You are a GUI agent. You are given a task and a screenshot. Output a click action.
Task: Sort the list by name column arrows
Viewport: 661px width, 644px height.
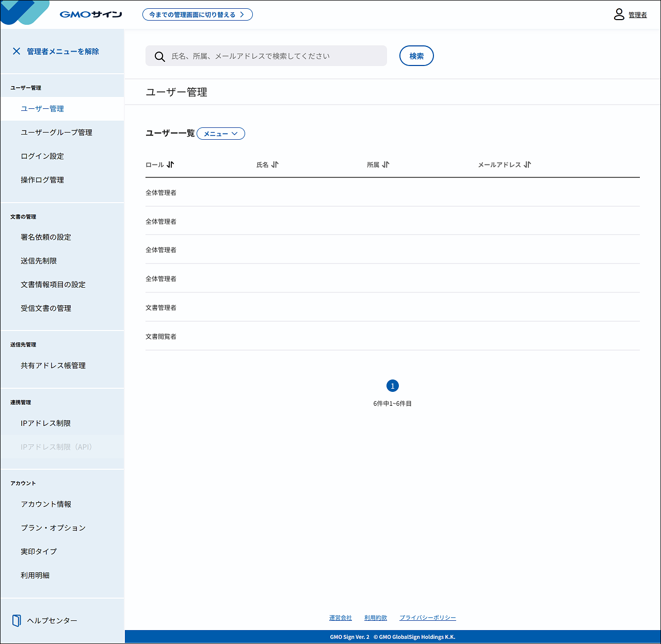click(275, 164)
